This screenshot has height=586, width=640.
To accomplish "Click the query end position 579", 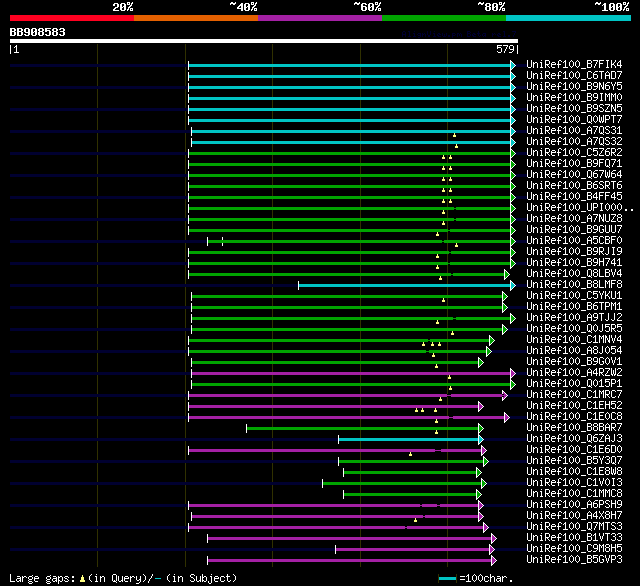I will (x=505, y=49).
